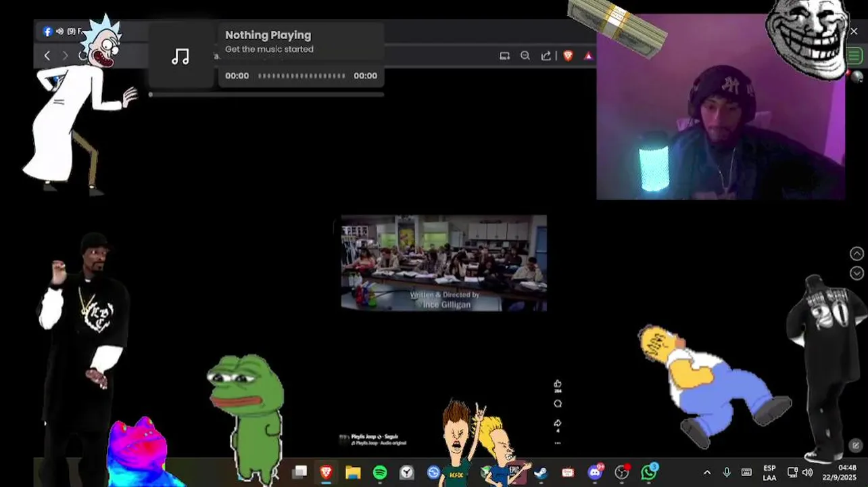Viewport: 868px width, 487px height.
Task: Like the reel with thumbs-up icon
Action: click(558, 384)
